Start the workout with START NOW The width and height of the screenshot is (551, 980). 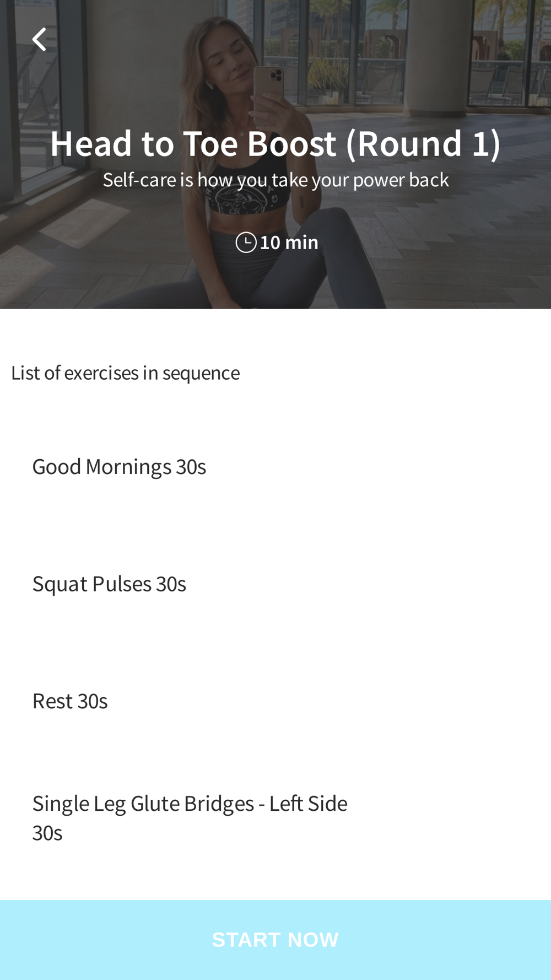pos(275,940)
